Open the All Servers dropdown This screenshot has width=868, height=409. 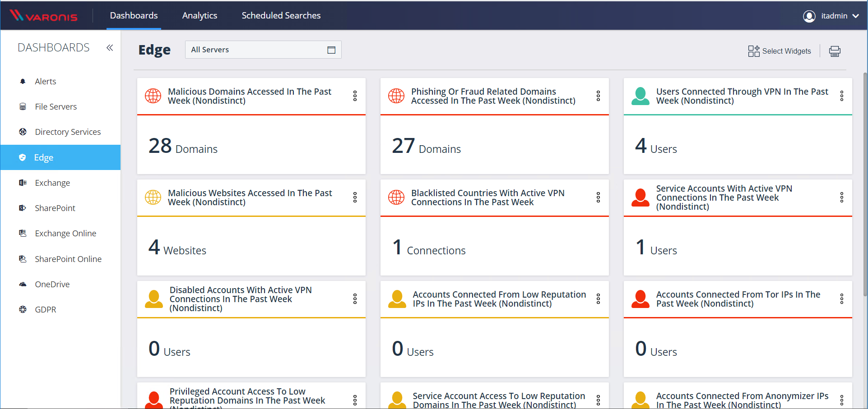coord(263,50)
